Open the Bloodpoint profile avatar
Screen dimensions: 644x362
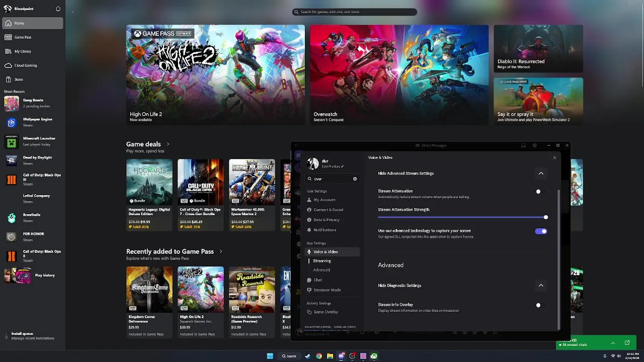[8, 9]
